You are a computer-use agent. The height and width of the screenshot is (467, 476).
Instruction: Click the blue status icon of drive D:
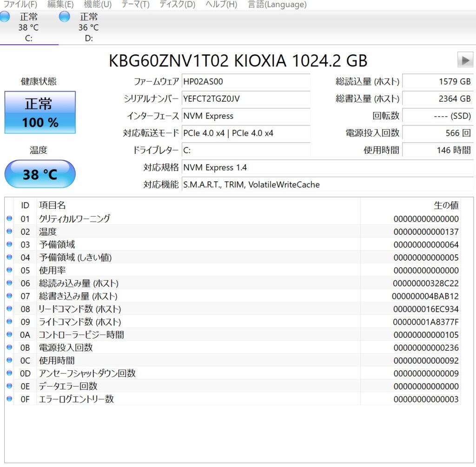(x=64, y=17)
